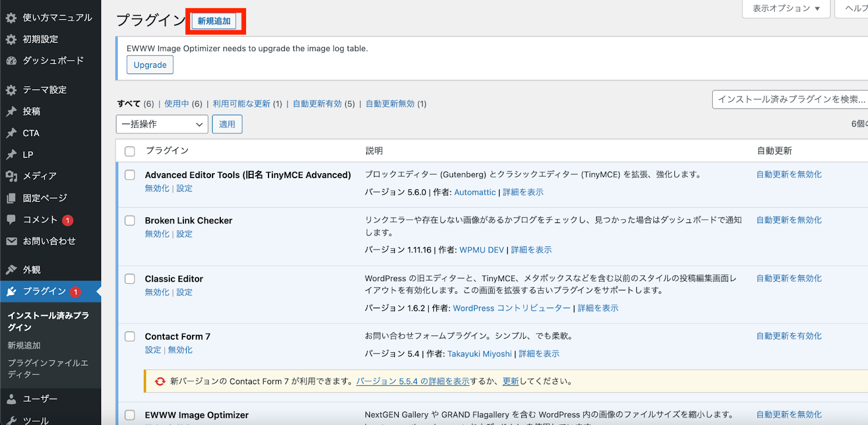Click the 新規追加 button beside the title

click(214, 21)
